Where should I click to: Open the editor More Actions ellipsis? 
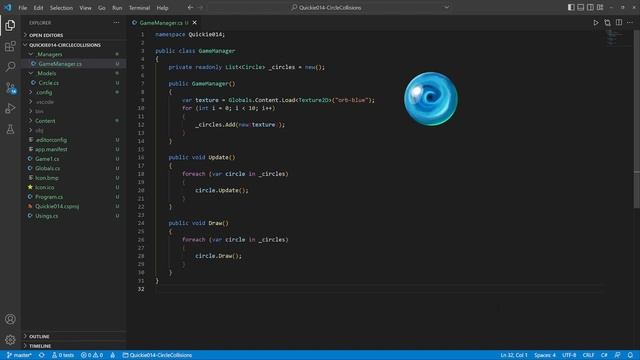tap(630, 23)
